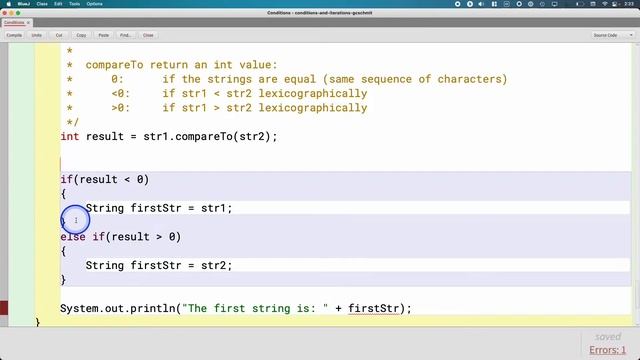Viewport: 640px width, 360px height.
Task: Click the underlined firstStr error in println
Action: click(373, 309)
